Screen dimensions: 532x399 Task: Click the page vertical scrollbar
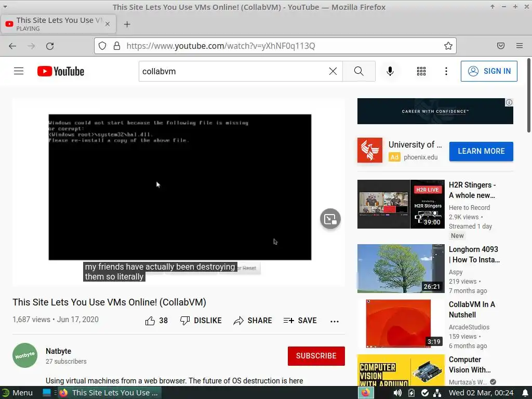coord(528,96)
